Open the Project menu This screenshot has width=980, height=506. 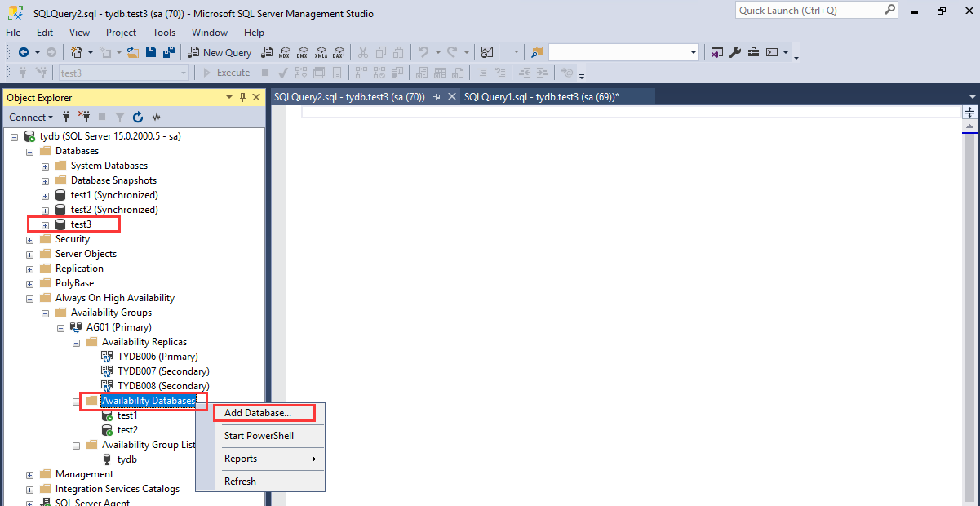point(121,33)
